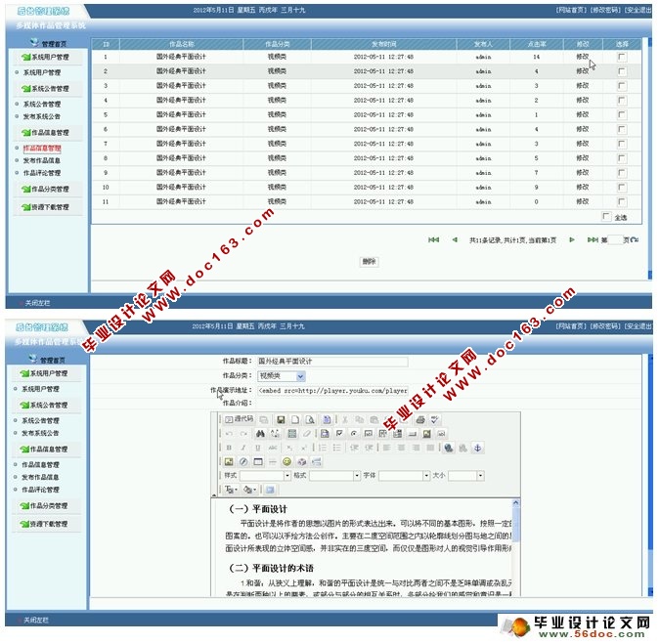Viewport: 660px width, 644px height.
Task: Click the 作品标题 title input field
Action: click(x=332, y=362)
